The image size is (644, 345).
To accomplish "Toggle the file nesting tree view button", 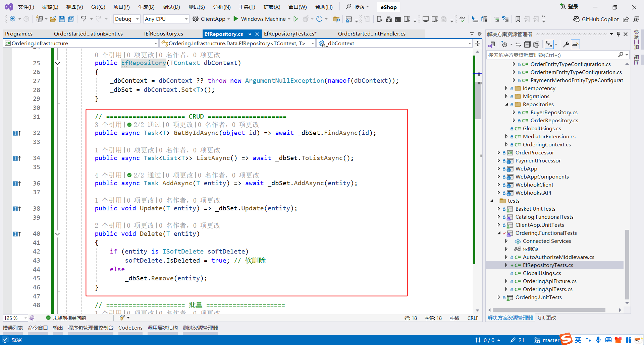I will pos(549,45).
